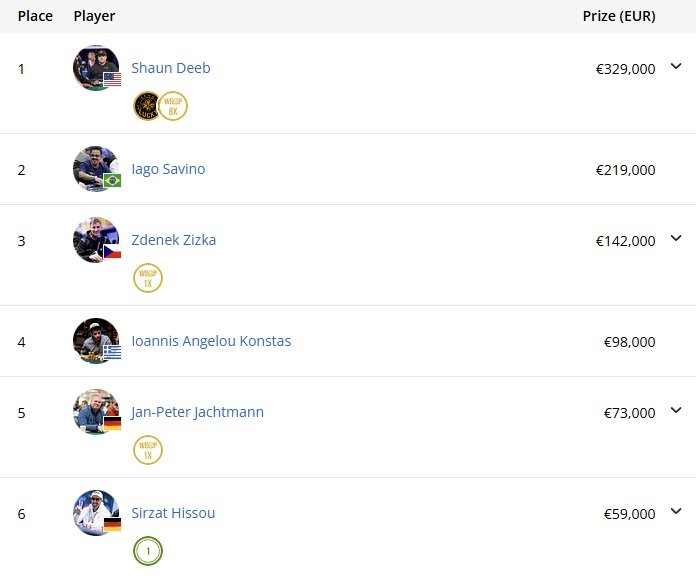The image size is (696, 576).
Task: Expand Sirzat Hissou's sixth-place row
Action: click(x=676, y=512)
